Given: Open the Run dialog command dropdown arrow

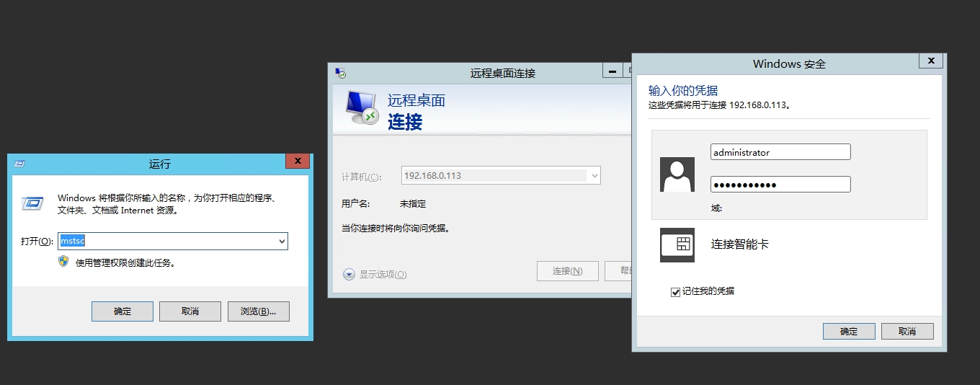Looking at the screenshot, I should [282, 242].
